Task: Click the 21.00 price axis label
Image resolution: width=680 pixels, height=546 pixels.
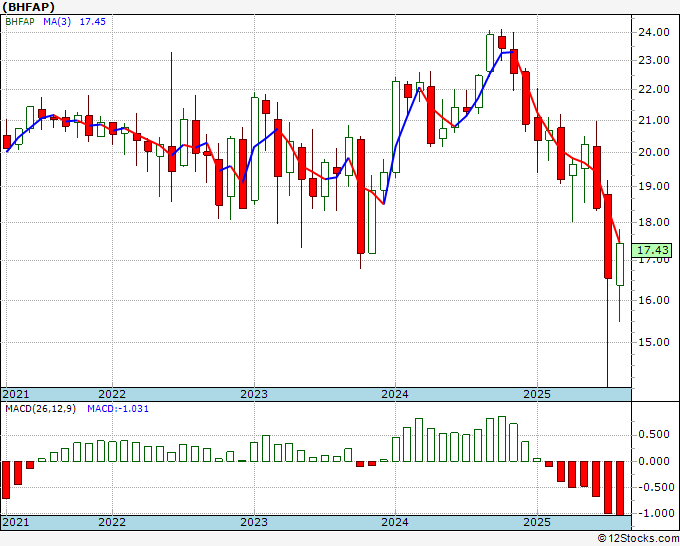Action: click(x=653, y=121)
